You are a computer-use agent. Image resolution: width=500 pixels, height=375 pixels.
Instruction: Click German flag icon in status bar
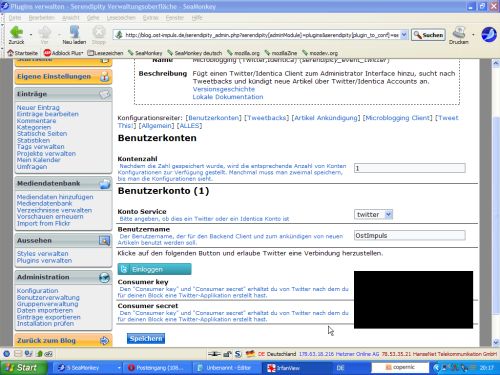click(250, 354)
